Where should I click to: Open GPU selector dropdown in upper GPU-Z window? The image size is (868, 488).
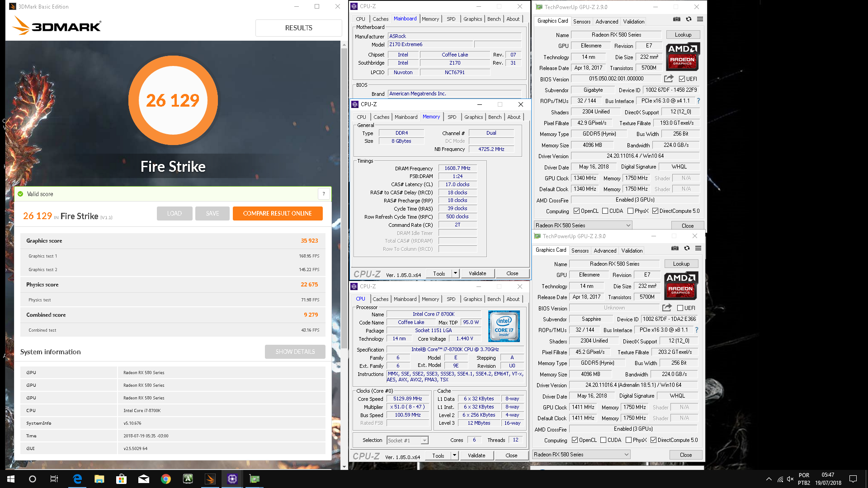(583, 225)
